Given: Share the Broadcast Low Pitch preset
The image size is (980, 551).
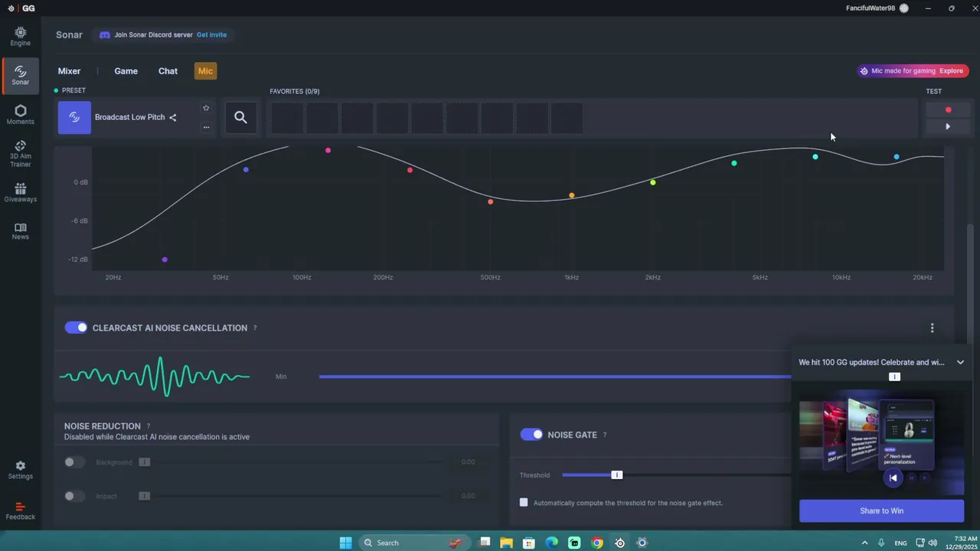Looking at the screenshot, I should 173,117.
